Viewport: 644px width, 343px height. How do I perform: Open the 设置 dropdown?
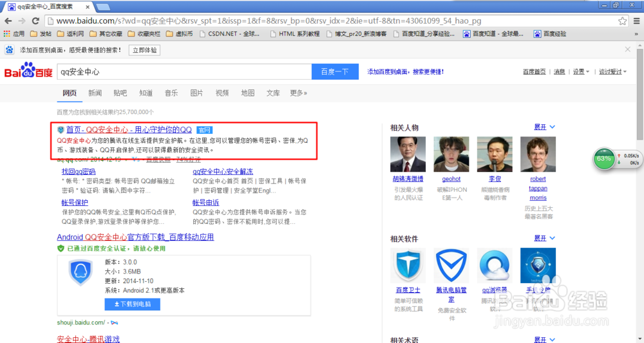point(581,72)
